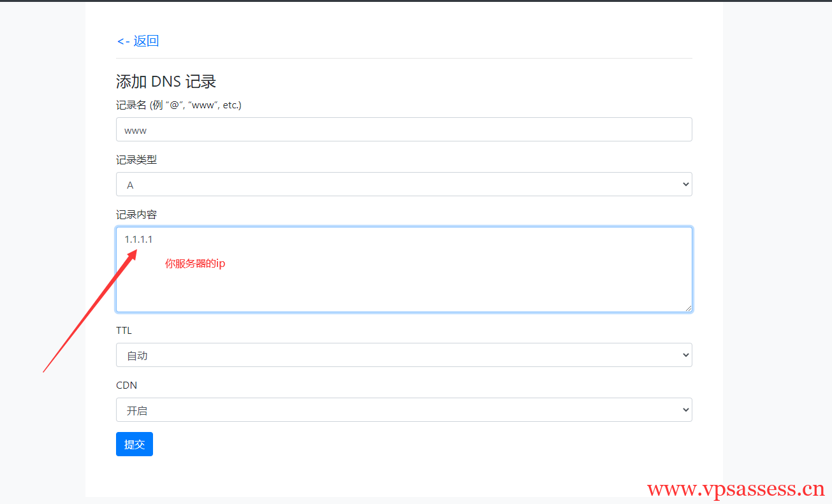
Task: Open the 记录类型 dropdown showing A
Action: 404,184
